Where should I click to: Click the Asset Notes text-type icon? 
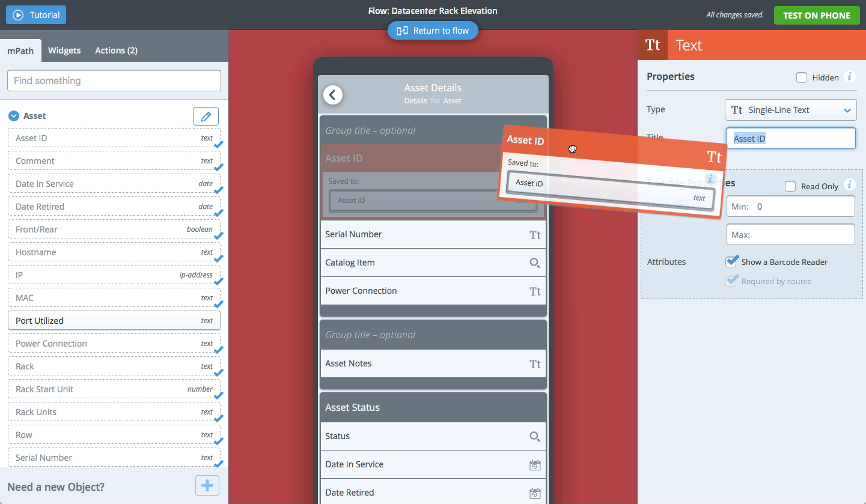[x=535, y=364]
